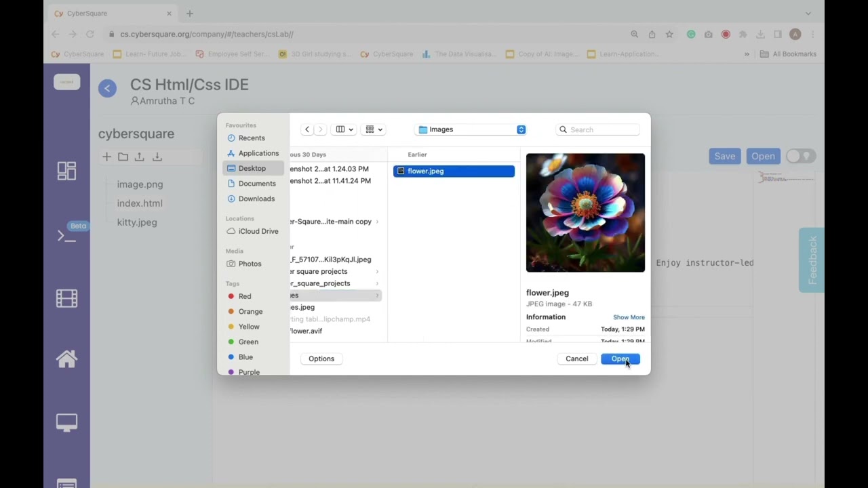Viewport: 868px width, 488px height.
Task: Open the Chrome three-dot menu
Action: pyautogui.click(x=812, y=34)
